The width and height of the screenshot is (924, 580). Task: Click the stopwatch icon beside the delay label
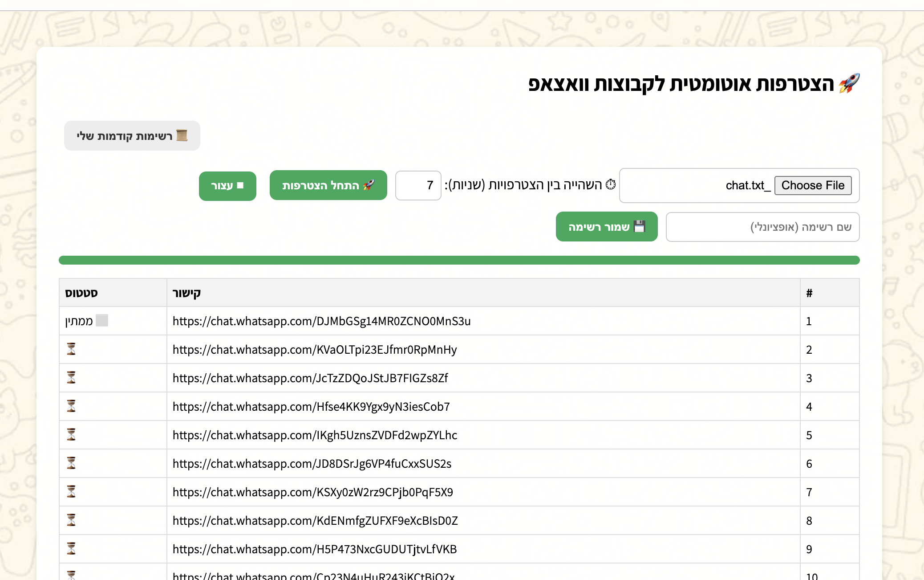611,184
